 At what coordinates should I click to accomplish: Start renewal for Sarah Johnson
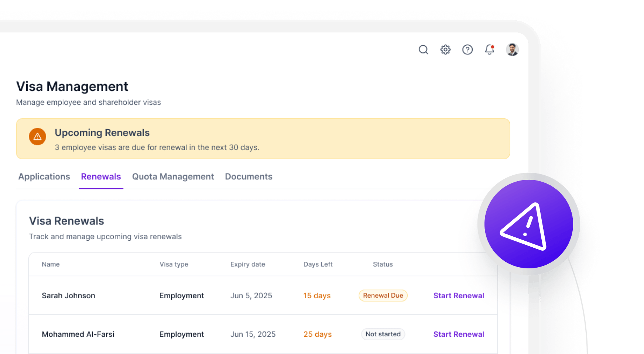point(459,295)
